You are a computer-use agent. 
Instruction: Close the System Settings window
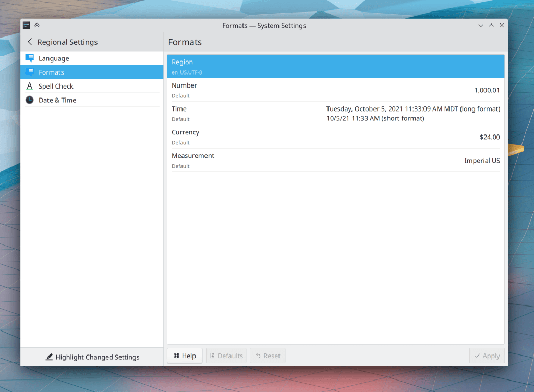502,25
